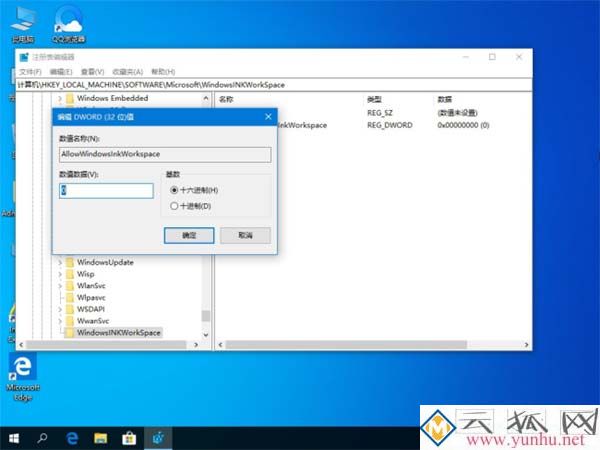600x450 pixels.
Task: Open the View (查看) menu
Action: tap(92, 72)
